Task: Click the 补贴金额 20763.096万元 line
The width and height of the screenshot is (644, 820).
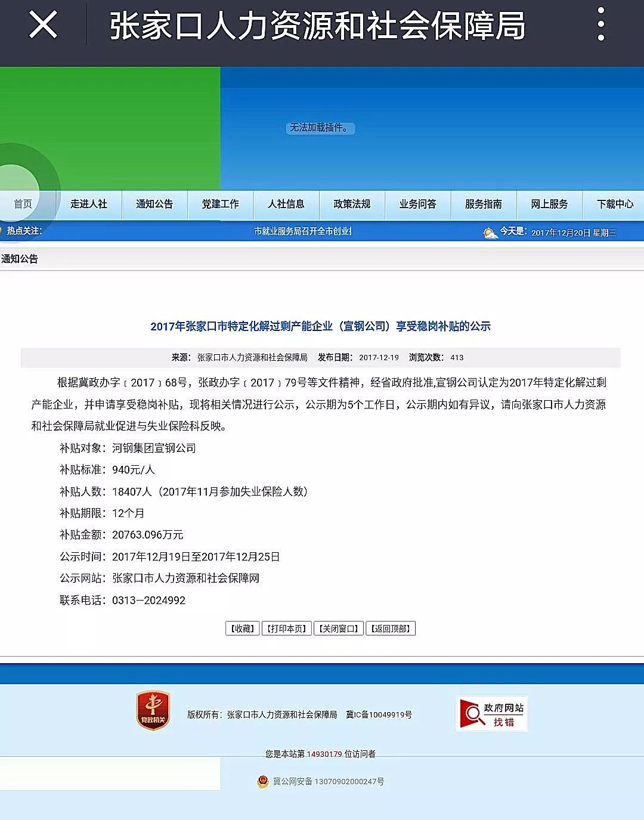Action: pos(122,535)
